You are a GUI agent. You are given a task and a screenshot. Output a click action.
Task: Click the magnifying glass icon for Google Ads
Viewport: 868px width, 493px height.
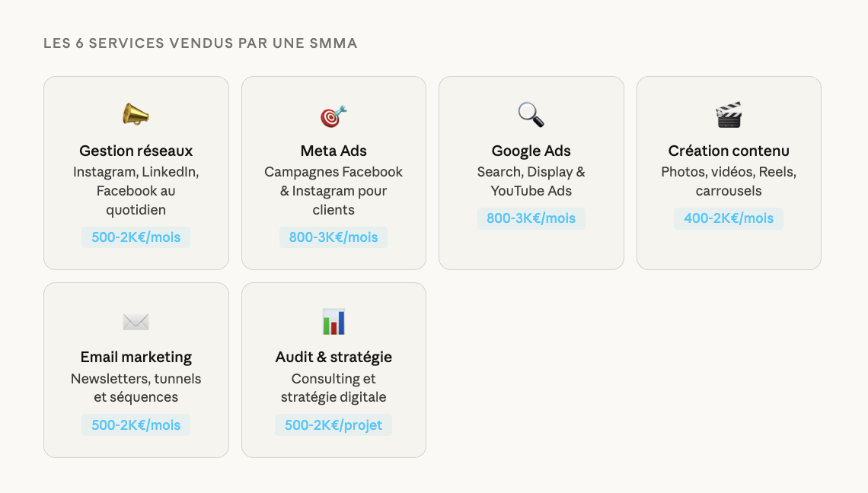pos(531,115)
